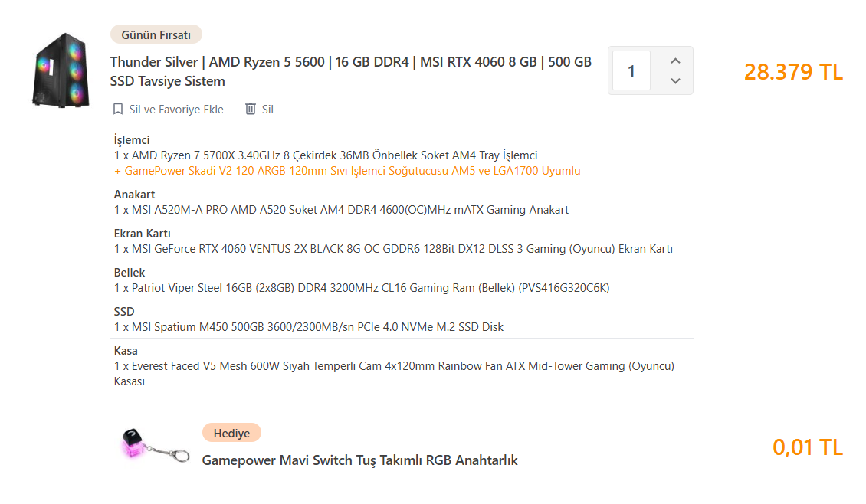
Task: Select the MSI A520M-A PRO motherboard line
Action: pos(341,210)
